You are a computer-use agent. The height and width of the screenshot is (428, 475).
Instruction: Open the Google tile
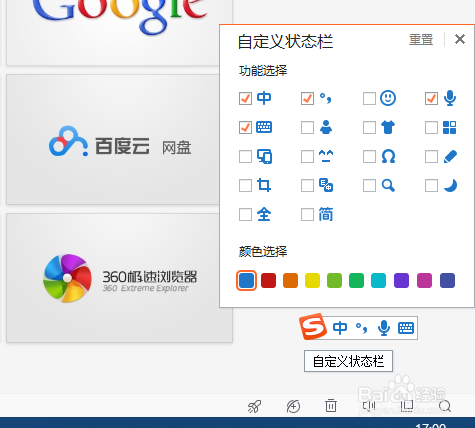119,33
